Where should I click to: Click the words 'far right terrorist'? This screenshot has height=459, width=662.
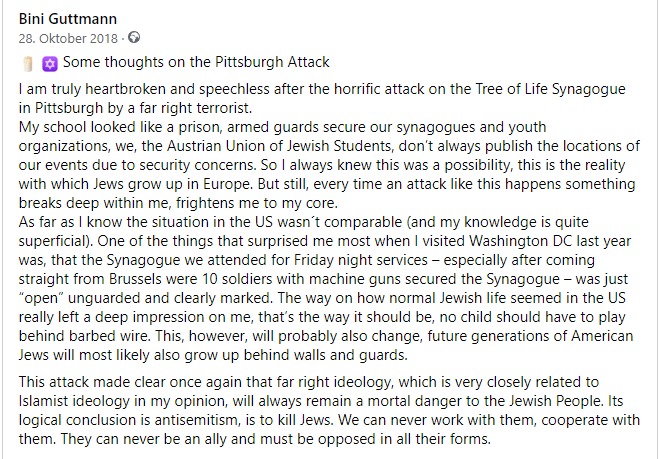tap(195, 108)
